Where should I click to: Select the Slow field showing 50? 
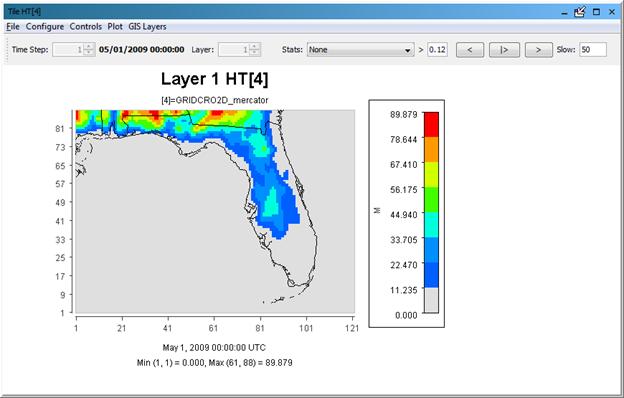[x=593, y=50]
